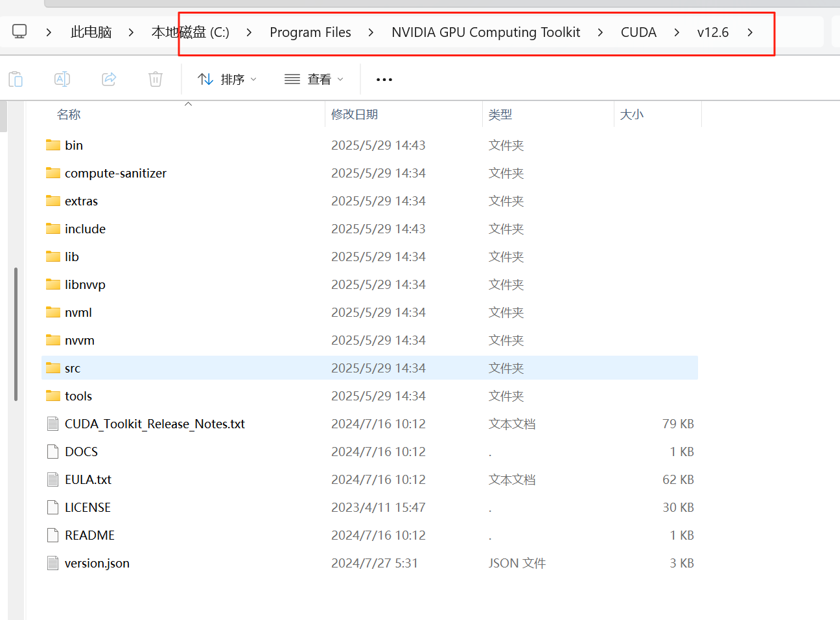This screenshot has width=840, height=620.
Task: Click the delete trash can icon
Action: coord(156,79)
